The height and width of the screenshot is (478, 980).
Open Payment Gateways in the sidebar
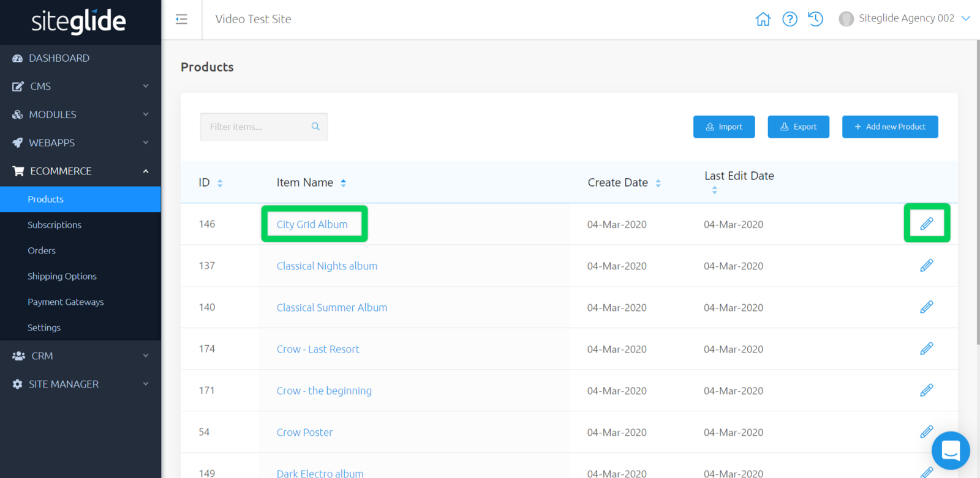66,302
